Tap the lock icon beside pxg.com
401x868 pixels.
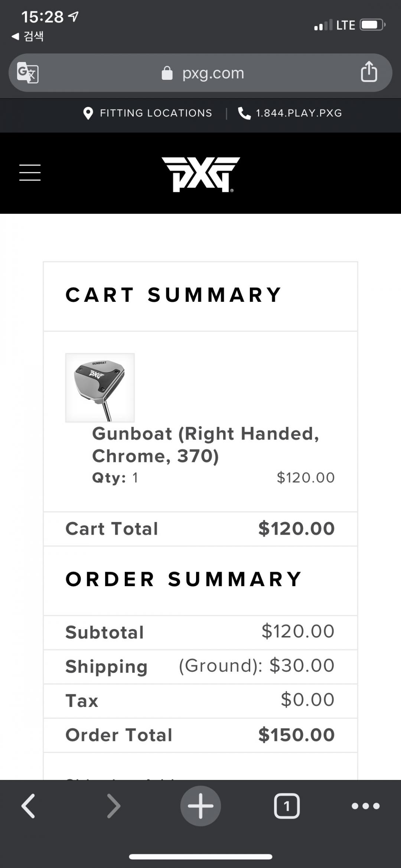coord(167,73)
